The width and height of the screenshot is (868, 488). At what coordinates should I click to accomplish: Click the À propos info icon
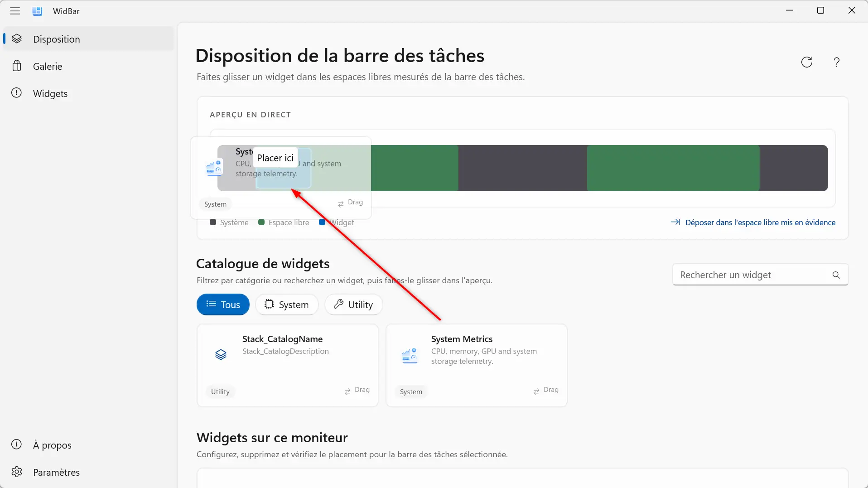(17, 445)
